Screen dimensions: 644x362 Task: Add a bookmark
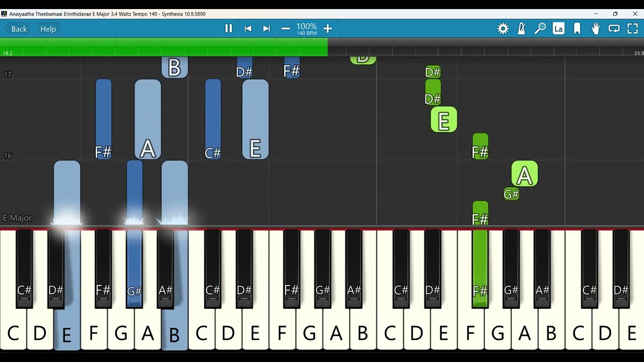(x=577, y=29)
